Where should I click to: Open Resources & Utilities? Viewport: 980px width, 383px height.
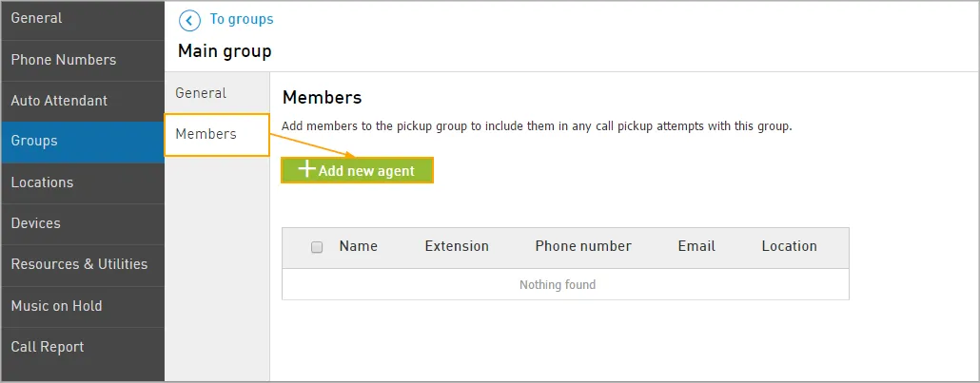83,265
